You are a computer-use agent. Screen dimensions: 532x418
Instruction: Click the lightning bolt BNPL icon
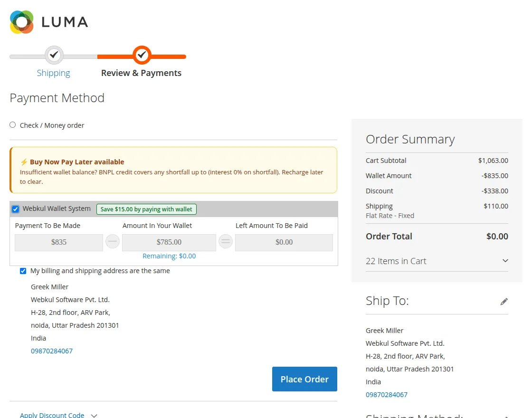pos(24,162)
